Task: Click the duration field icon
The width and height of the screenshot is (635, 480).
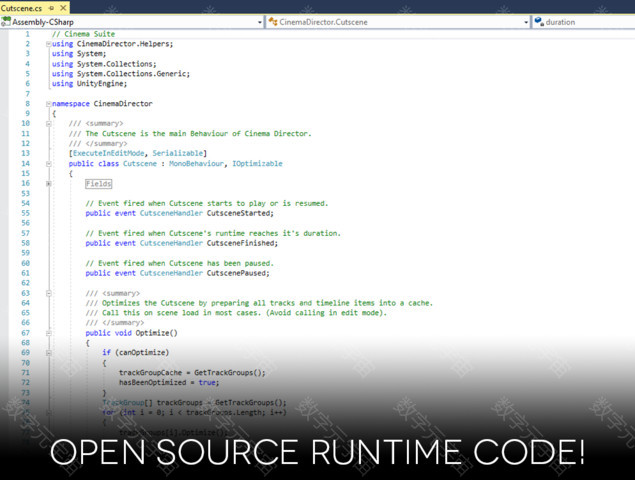Action: click(539, 22)
